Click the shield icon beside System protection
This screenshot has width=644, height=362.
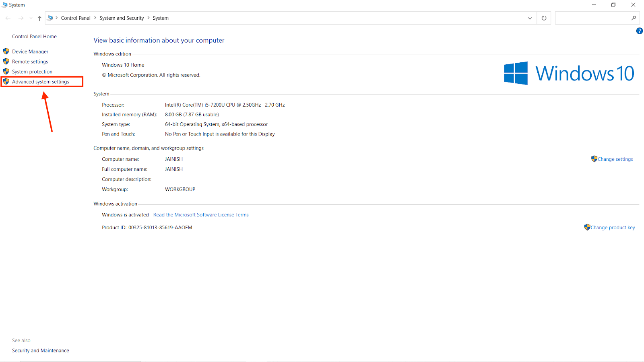[6, 71]
